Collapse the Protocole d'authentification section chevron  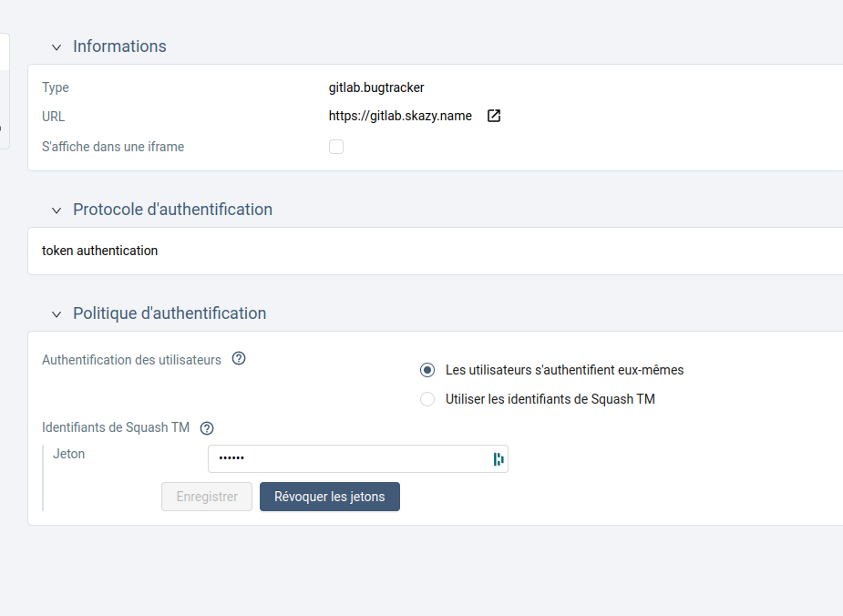[x=57, y=210]
